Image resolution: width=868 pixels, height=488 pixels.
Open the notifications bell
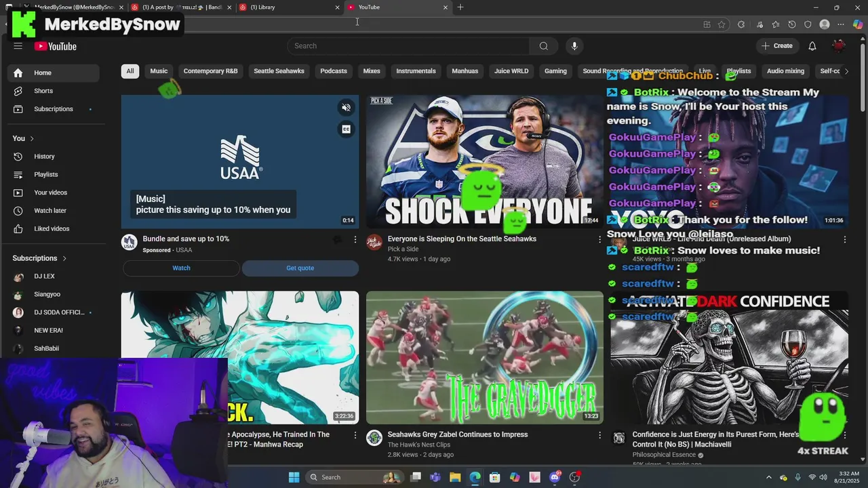click(812, 46)
